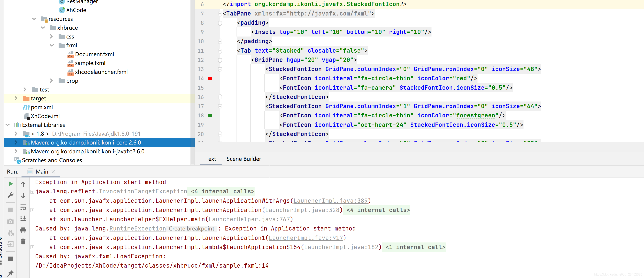Collapse the fxml folder
The height and width of the screenshot is (278, 644).
(52, 46)
